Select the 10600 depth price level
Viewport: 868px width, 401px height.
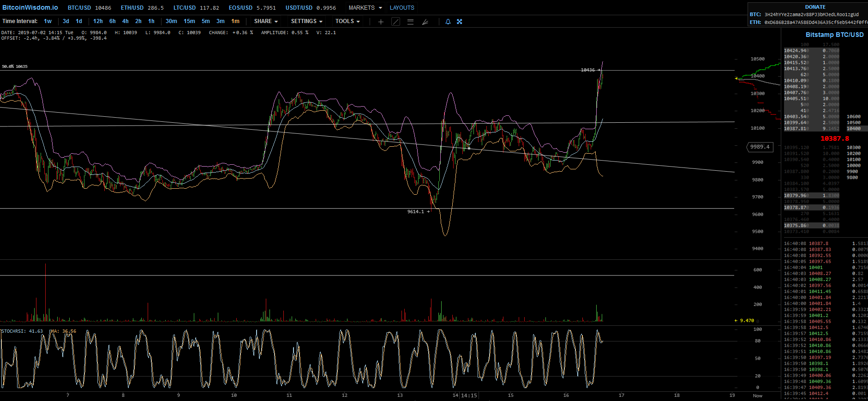coord(853,117)
